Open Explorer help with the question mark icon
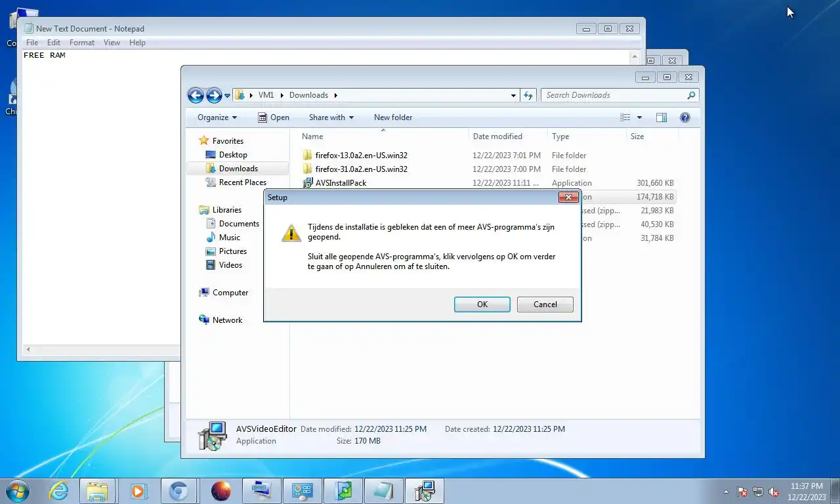This screenshot has height=504, width=840. click(x=685, y=117)
